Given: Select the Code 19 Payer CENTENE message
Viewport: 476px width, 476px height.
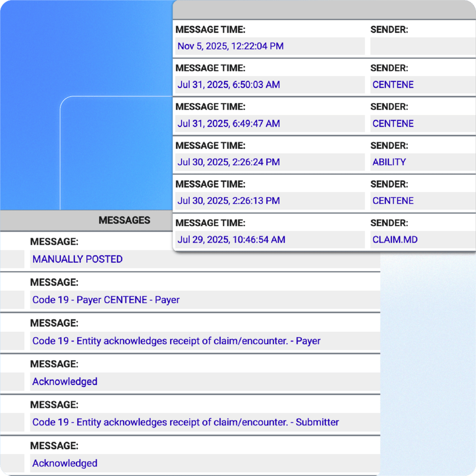Looking at the screenshot, I should [106, 300].
